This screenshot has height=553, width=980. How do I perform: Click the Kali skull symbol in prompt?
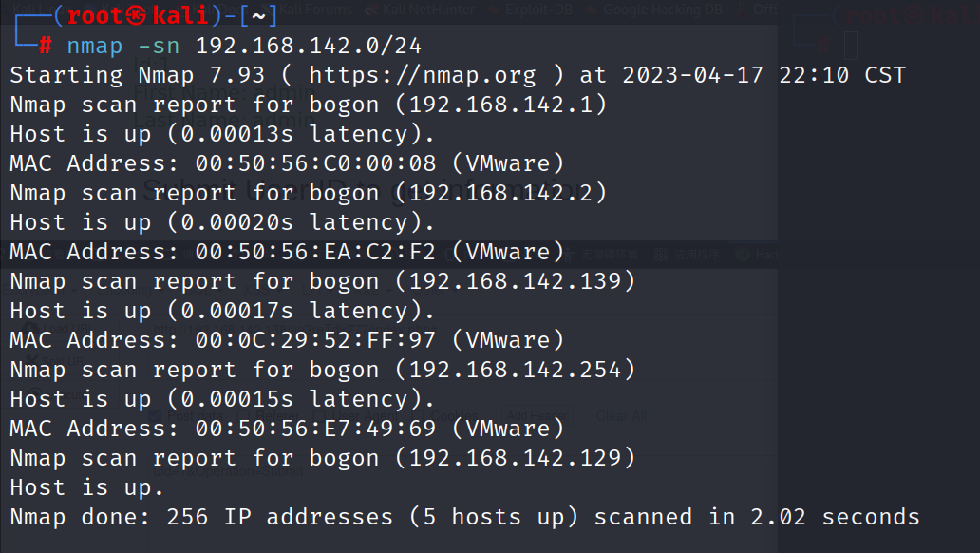click(136, 15)
